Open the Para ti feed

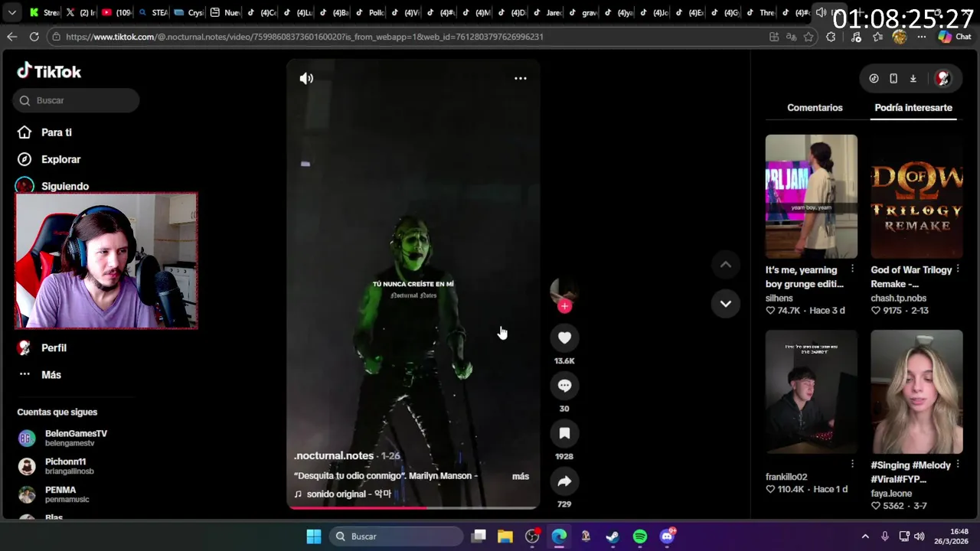point(46,132)
